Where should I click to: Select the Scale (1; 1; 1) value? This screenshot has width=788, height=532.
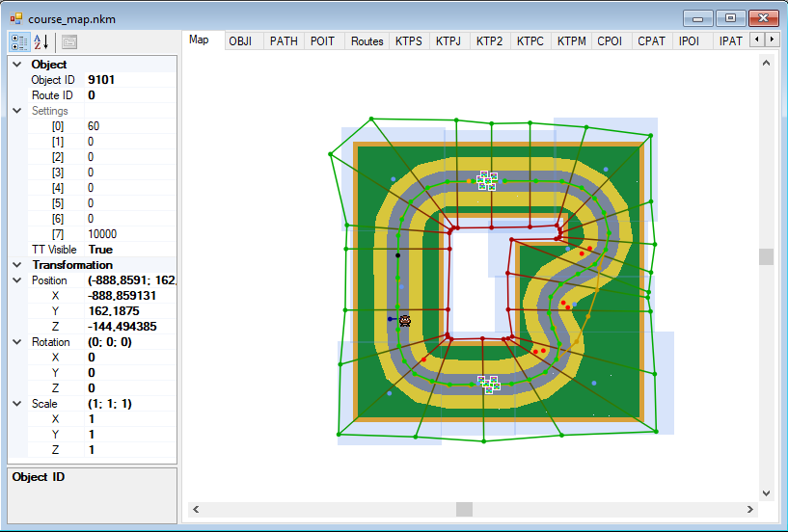point(130,404)
